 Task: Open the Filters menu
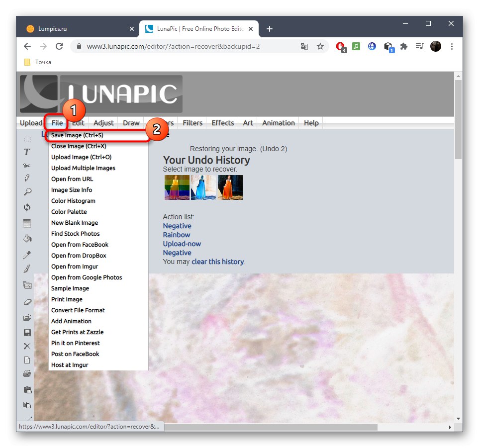coord(193,123)
